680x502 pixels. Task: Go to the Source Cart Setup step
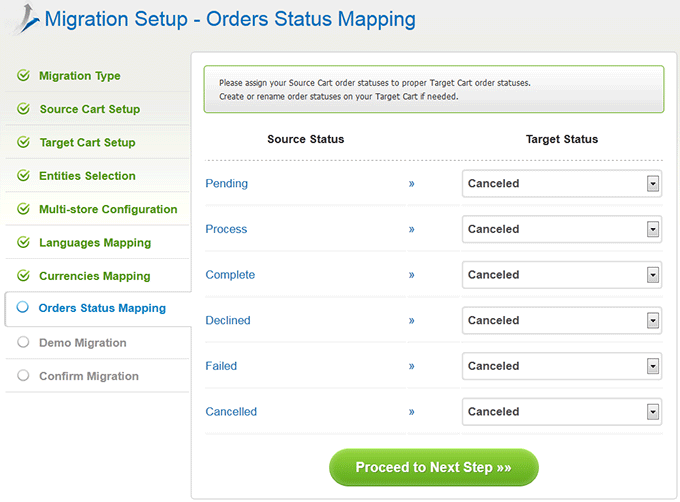[x=90, y=109]
